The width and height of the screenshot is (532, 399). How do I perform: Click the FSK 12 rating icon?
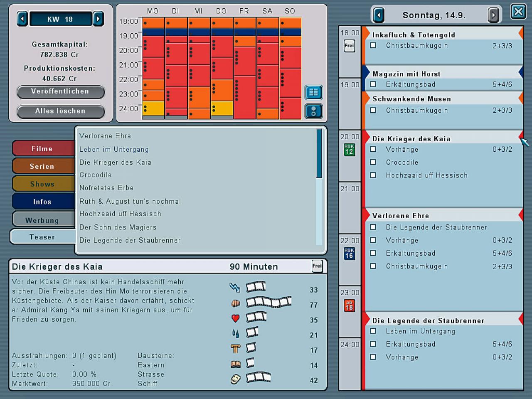click(x=349, y=150)
